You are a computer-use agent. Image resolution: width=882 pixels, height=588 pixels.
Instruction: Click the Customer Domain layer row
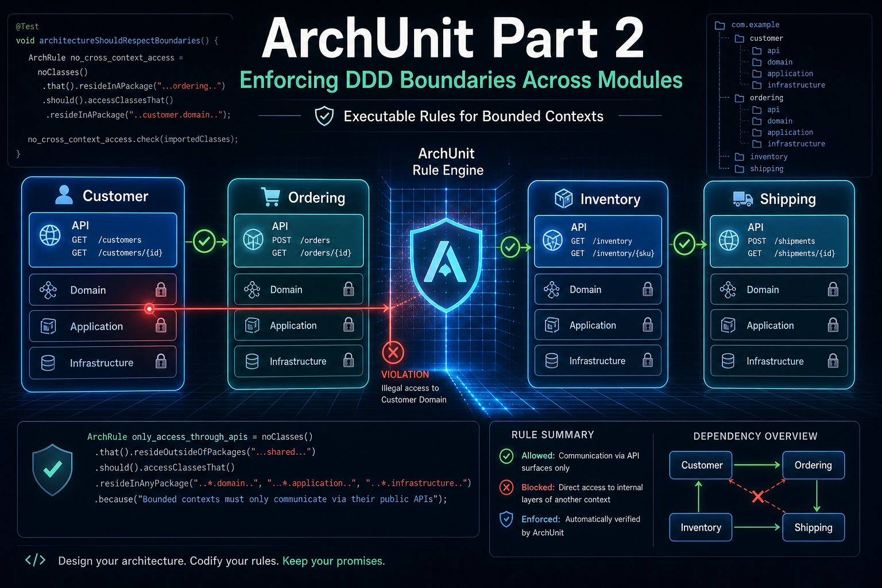103,289
